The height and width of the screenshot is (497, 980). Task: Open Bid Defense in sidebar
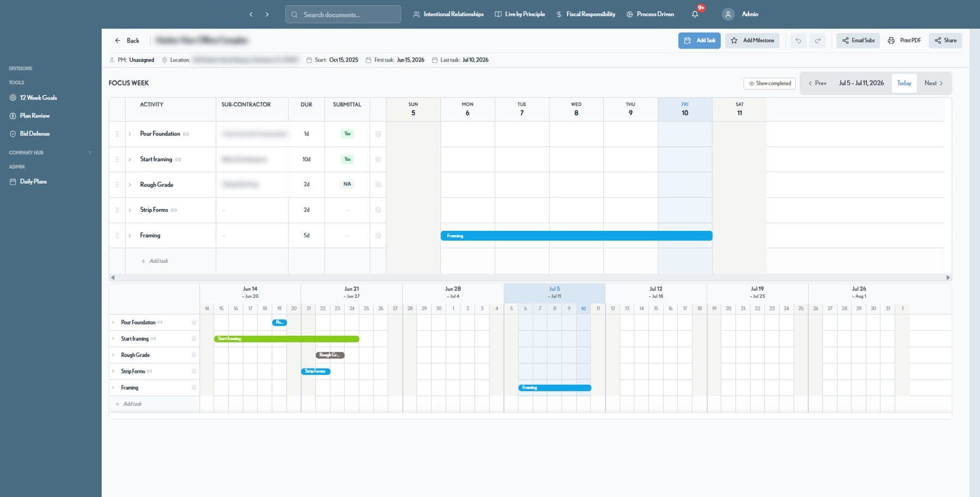pos(29,134)
